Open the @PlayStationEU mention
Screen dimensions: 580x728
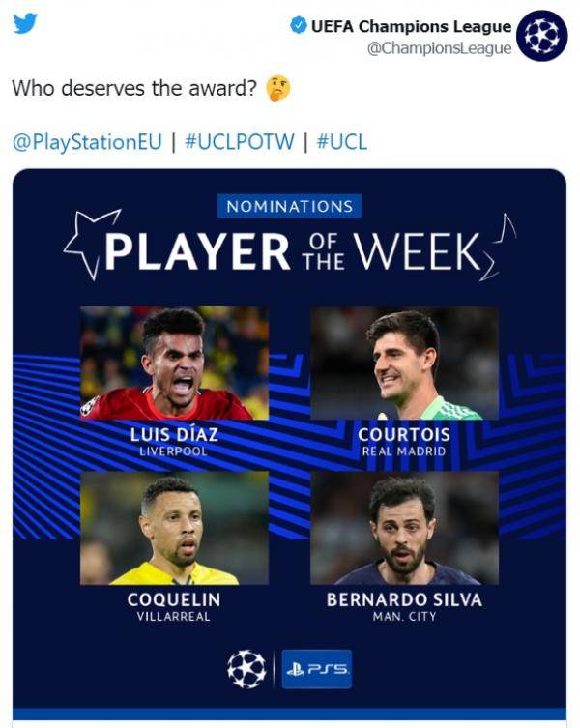[87, 142]
